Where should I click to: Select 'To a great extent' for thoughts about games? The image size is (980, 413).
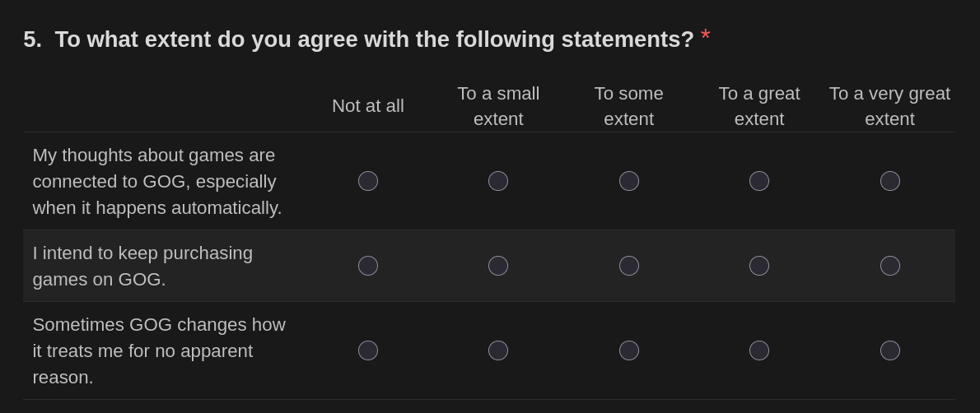point(759,181)
